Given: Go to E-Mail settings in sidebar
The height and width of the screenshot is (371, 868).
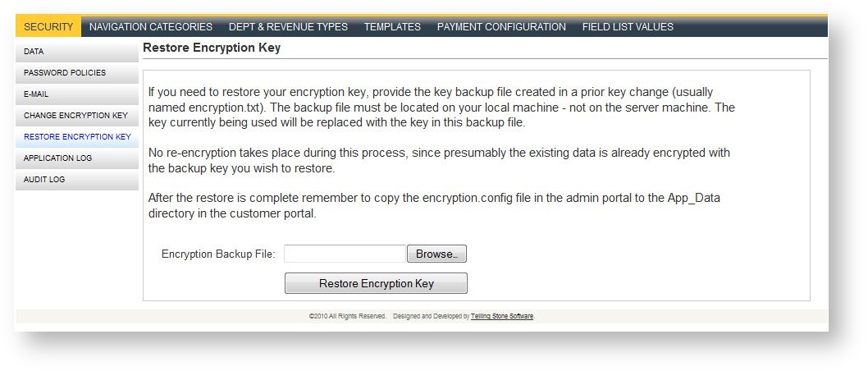Looking at the screenshot, I should click(x=76, y=94).
